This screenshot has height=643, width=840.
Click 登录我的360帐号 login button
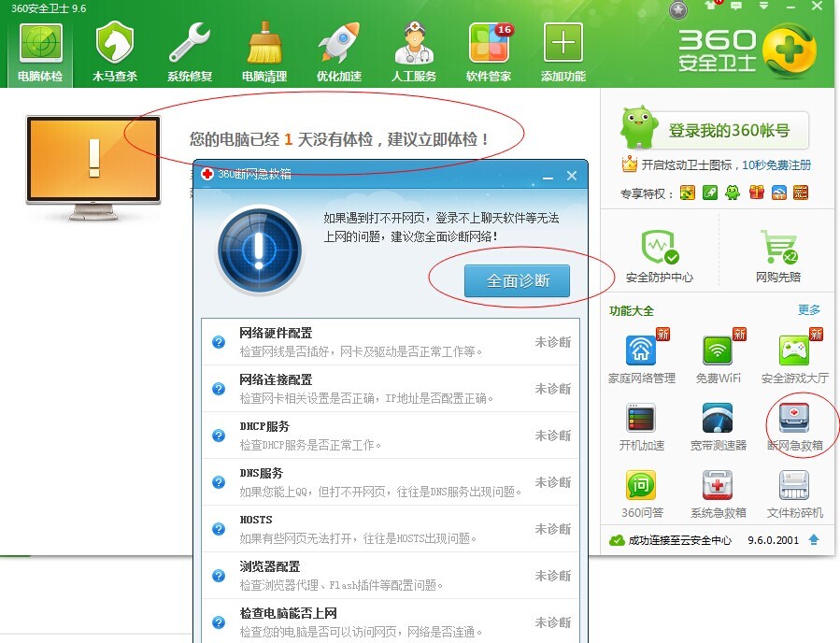coord(729,130)
